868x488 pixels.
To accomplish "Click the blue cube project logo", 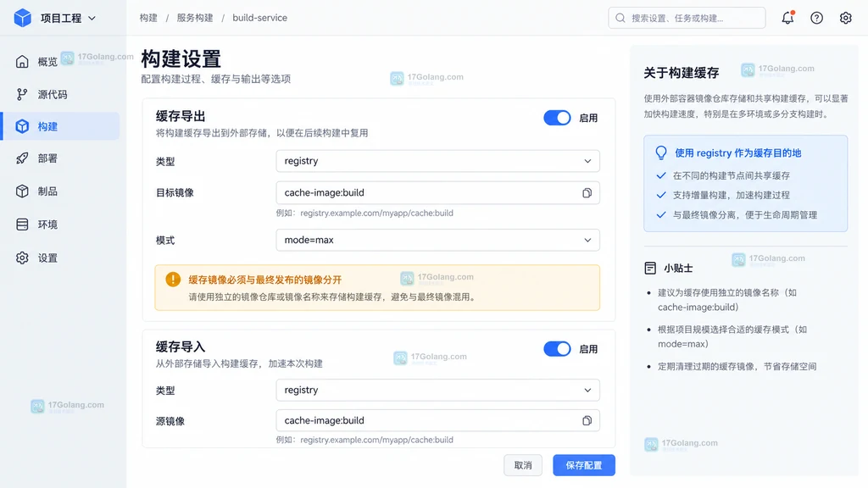I will point(23,18).
